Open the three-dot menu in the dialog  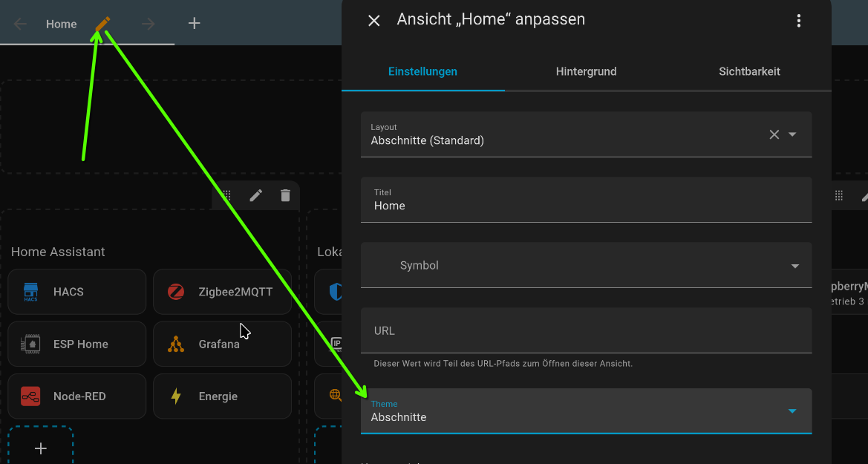(799, 21)
